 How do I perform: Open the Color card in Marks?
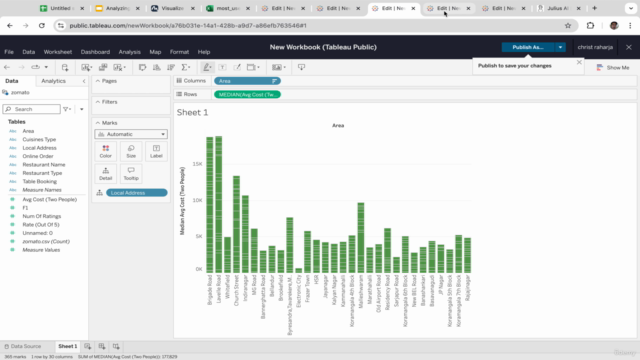click(x=105, y=151)
